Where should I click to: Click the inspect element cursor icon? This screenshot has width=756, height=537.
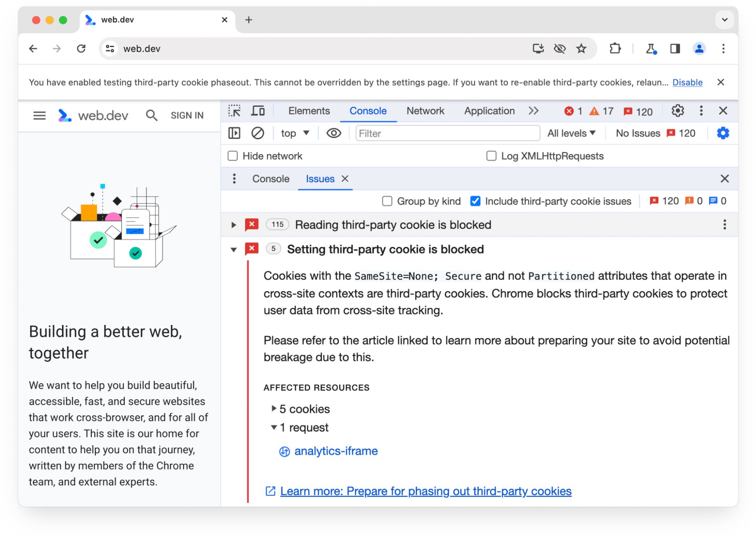point(235,111)
